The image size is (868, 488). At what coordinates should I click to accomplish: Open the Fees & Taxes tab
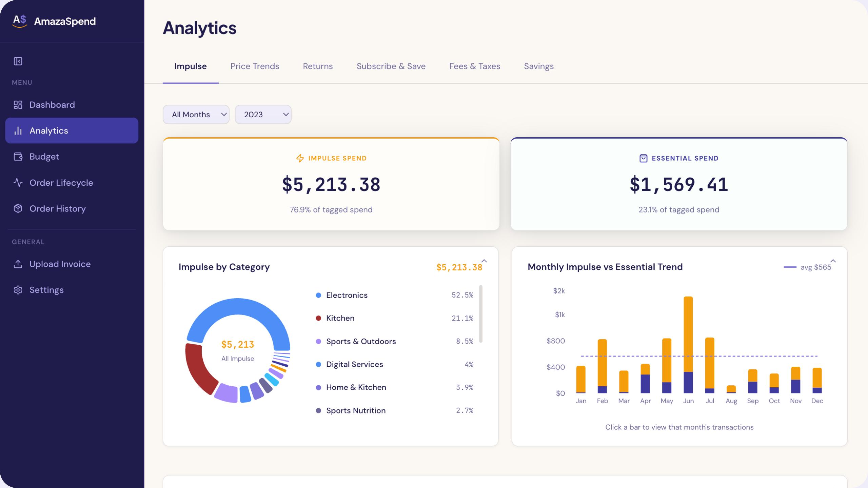coord(474,66)
